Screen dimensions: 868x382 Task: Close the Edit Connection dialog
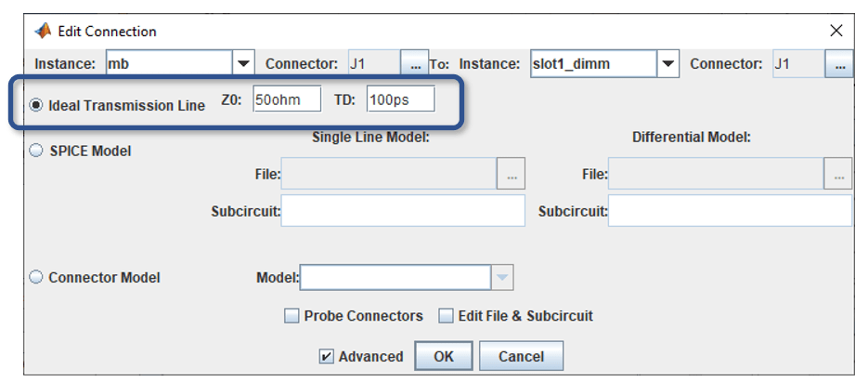tap(836, 31)
